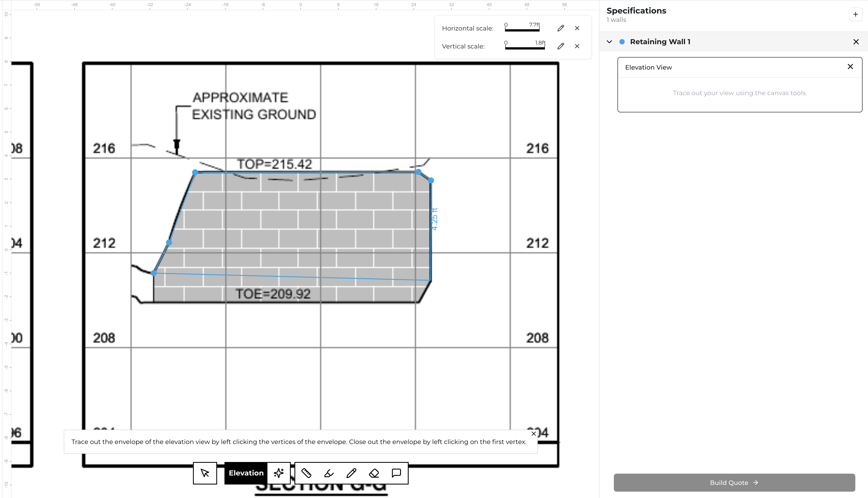This screenshot has width=868, height=498.
Task: Toggle the blue status dot on Retaining Wall 1
Action: [x=622, y=41]
